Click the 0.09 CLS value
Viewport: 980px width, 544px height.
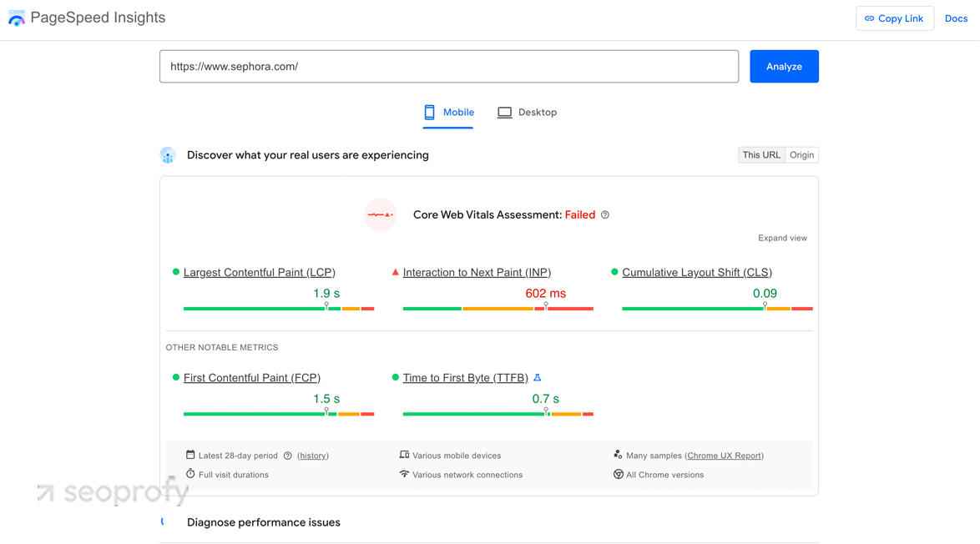tap(765, 294)
